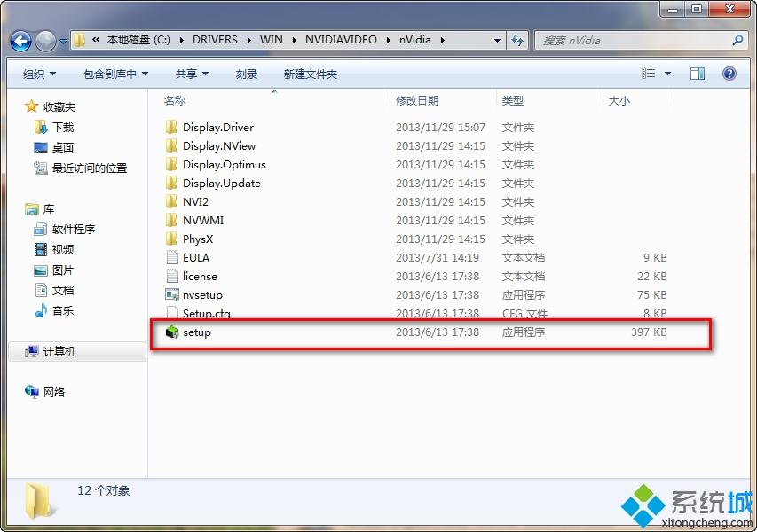Click the Forward navigation arrow
Viewport: 757px width, 532px height.
[x=46, y=41]
